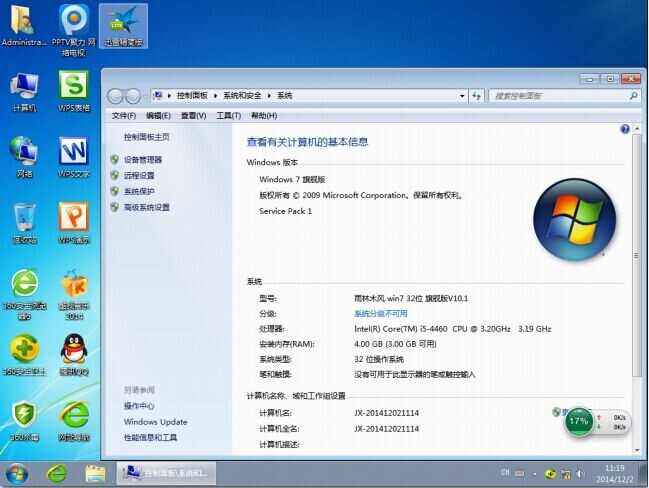This screenshot has width=649, height=488.
Task: Click the scrollbar down arrow
Action: [x=637, y=450]
